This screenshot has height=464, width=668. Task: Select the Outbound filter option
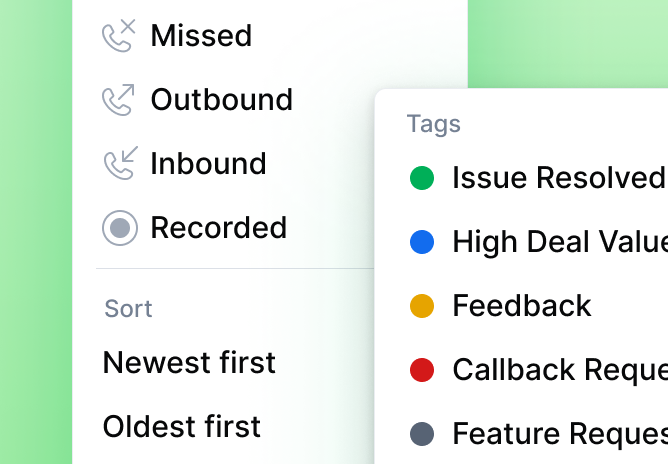(x=221, y=100)
